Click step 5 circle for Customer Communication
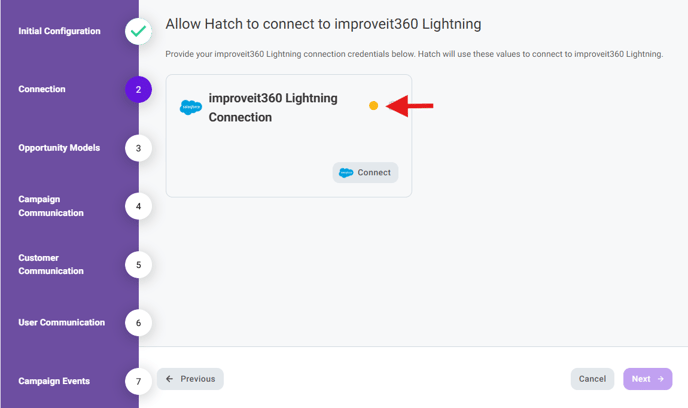 [x=138, y=265]
